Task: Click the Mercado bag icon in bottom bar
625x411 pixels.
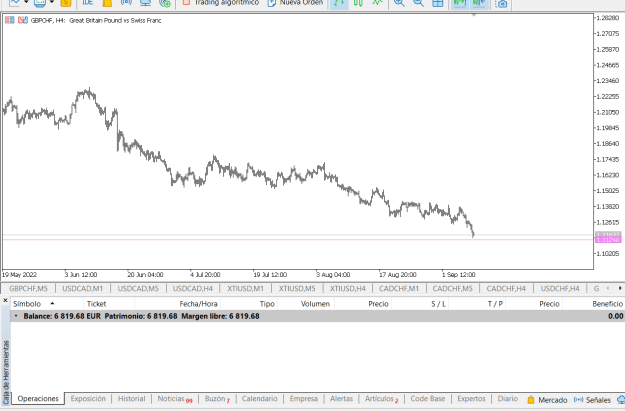Action: click(x=531, y=399)
